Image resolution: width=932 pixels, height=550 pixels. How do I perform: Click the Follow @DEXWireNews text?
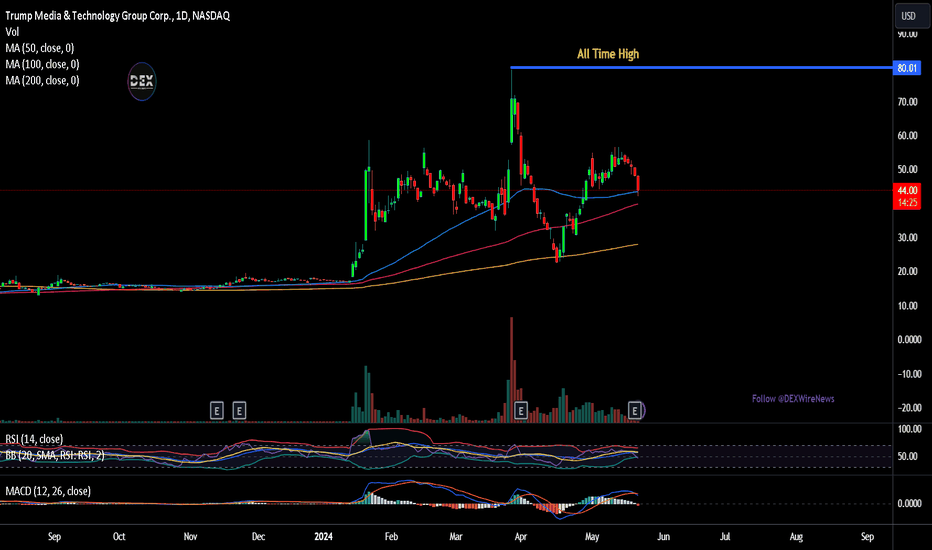[x=793, y=398]
